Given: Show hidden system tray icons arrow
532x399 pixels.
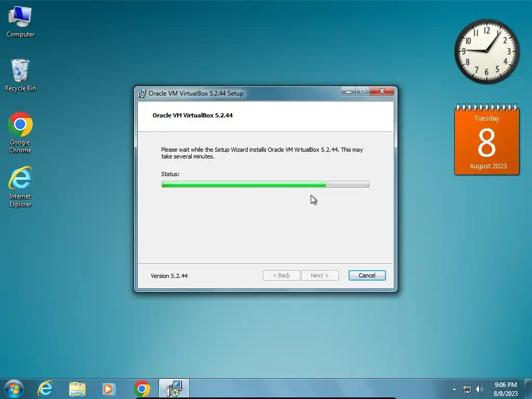Looking at the screenshot, I should [454, 389].
